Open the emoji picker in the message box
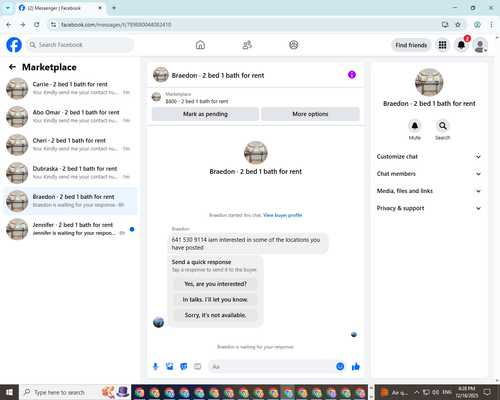Image resolution: width=500 pixels, height=400 pixels. click(x=340, y=366)
